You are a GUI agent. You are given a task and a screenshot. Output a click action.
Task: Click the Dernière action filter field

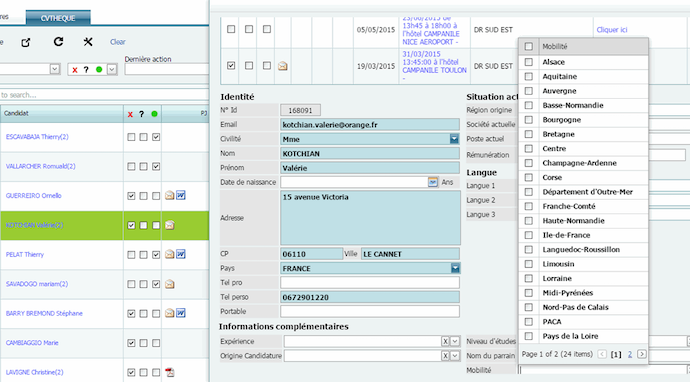click(166, 69)
